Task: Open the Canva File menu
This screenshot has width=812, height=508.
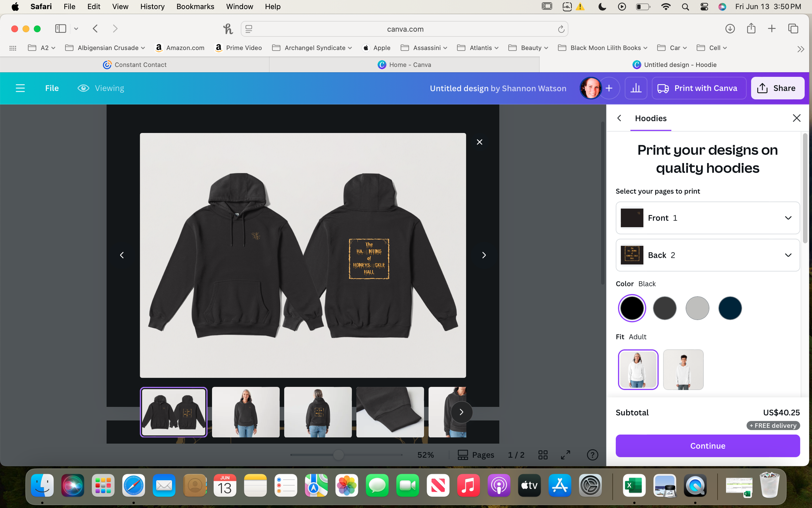Action: coord(52,88)
